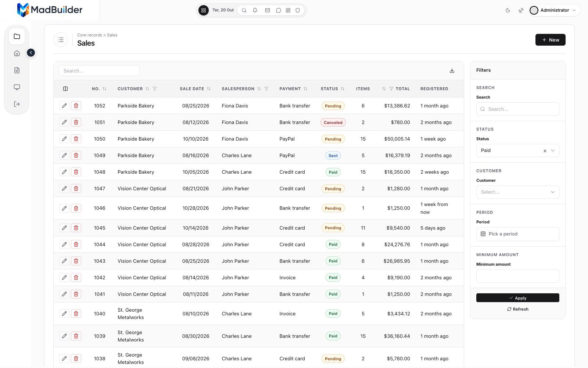Edit sale 1048 with pencil icon
The height and width of the screenshot is (368, 588).
point(64,172)
